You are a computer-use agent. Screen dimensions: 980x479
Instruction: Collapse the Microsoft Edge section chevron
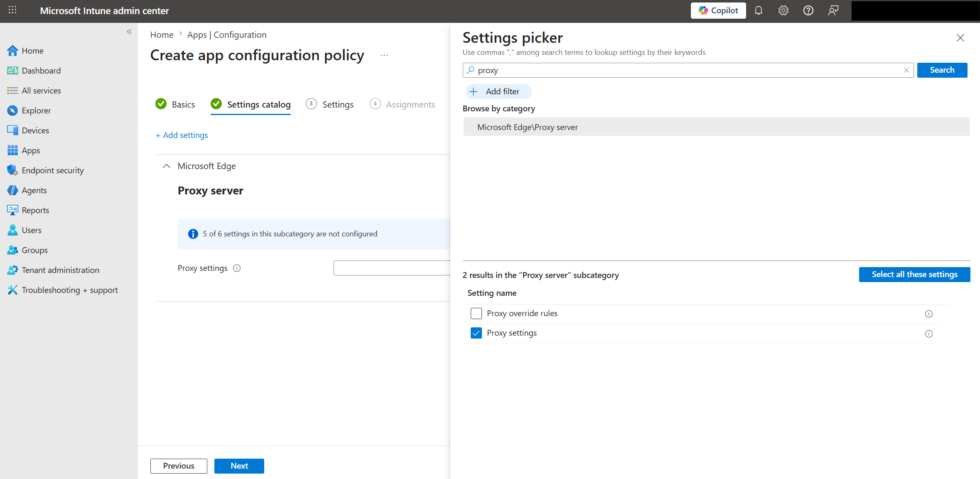(167, 166)
